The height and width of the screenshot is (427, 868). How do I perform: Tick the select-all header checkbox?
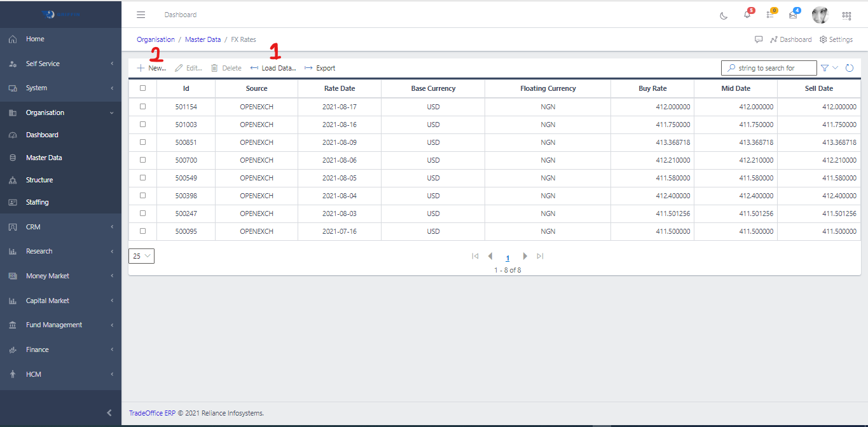pos(142,88)
